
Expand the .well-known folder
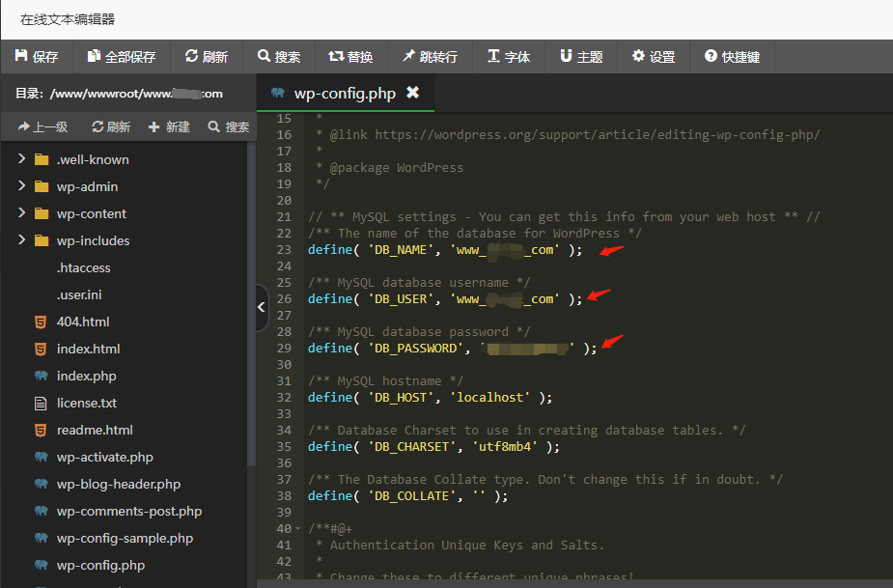(21, 159)
